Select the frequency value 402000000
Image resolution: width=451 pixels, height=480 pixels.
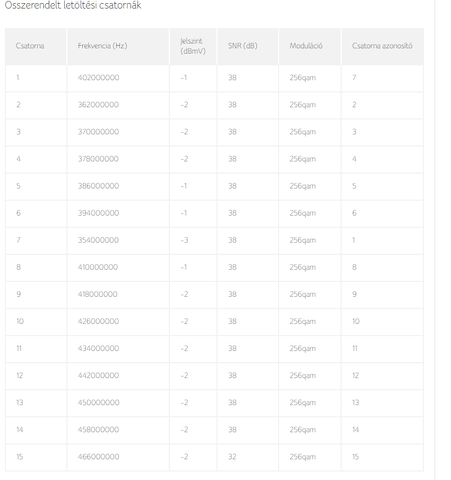[98, 78]
